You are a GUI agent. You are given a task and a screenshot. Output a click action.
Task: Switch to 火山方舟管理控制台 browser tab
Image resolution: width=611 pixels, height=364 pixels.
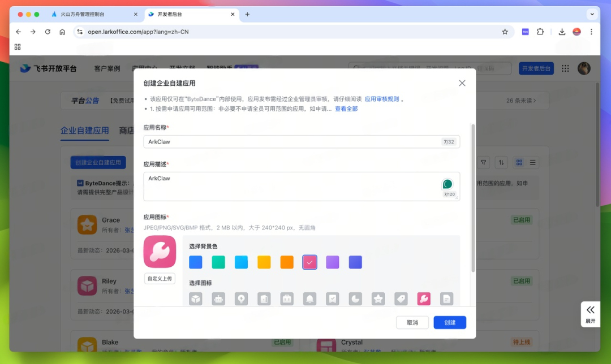click(93, 14)
